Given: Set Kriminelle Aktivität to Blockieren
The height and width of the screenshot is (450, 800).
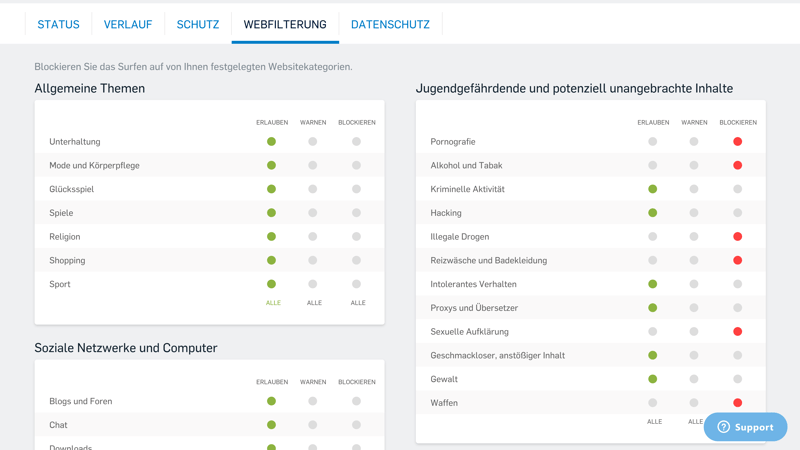Looking at the screenshot, I should 737,189.
